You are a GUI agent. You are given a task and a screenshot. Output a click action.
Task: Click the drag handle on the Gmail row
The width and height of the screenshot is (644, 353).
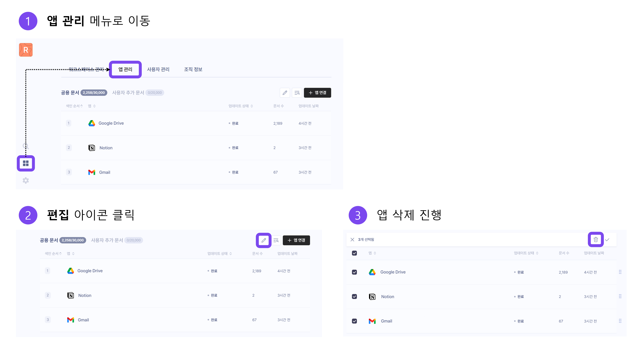[x=620, y=321]
